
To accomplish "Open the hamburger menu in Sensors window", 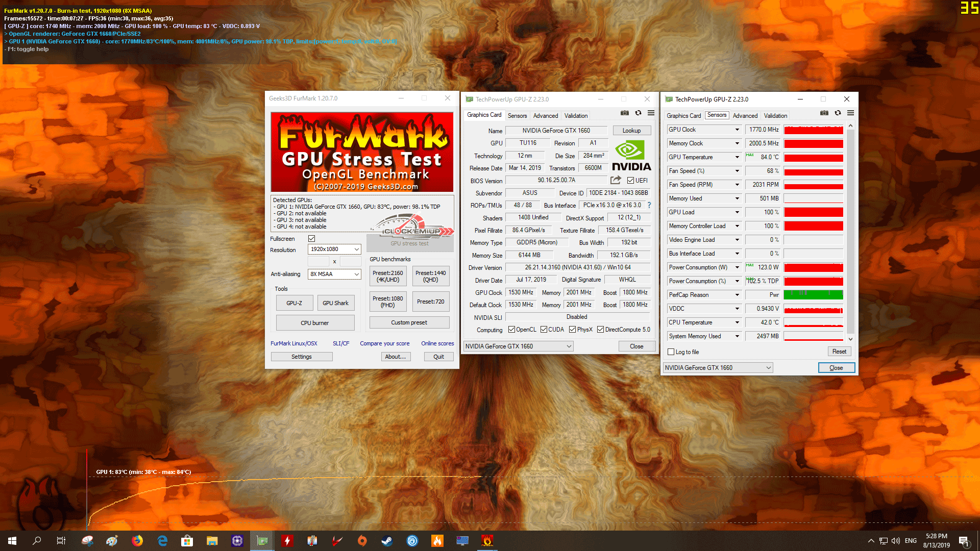I will (850, 113).
